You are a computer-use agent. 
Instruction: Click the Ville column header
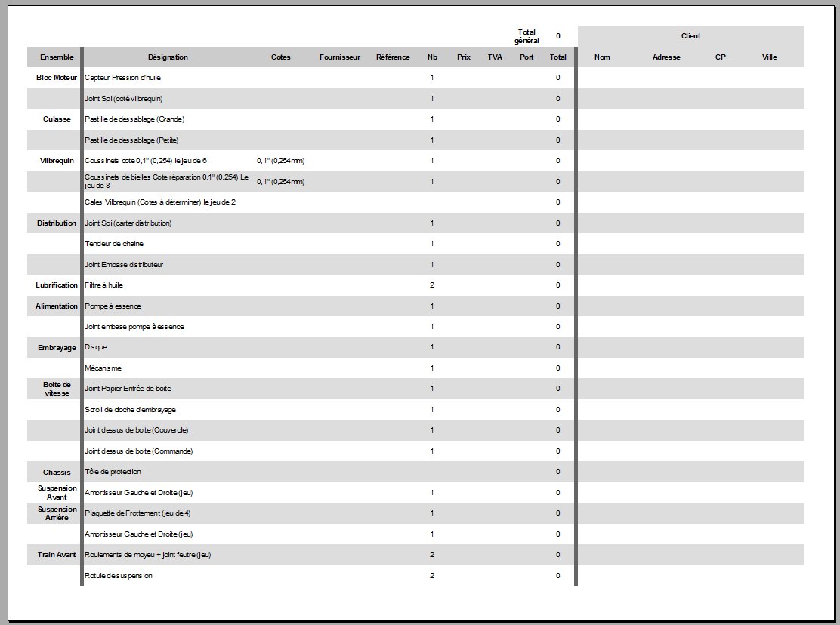pyautogui.click(x=769, y=57)
